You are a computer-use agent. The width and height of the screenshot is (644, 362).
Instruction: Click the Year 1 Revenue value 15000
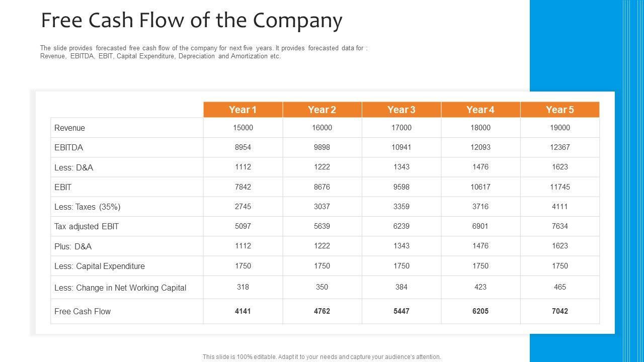coord(243,128)
